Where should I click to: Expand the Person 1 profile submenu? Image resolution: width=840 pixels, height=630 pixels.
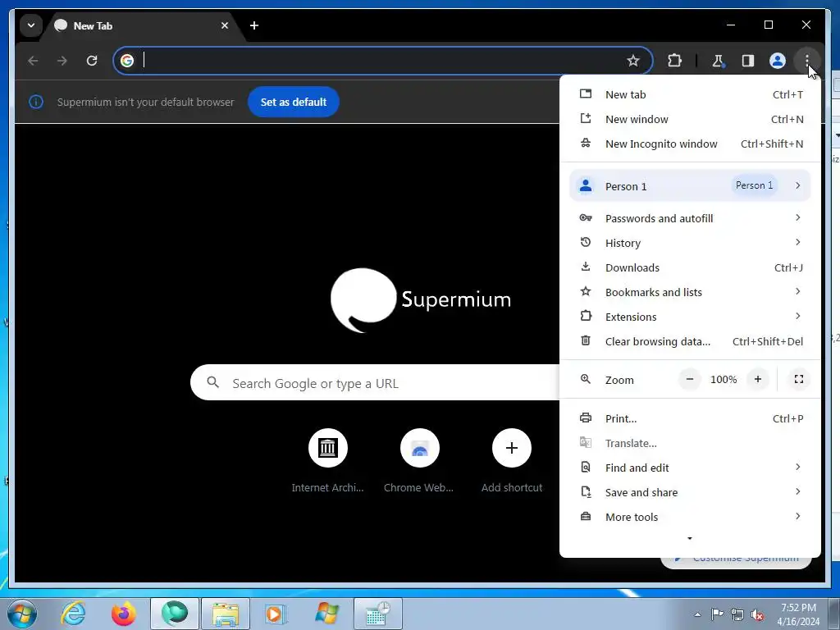(x=690, y=186)
